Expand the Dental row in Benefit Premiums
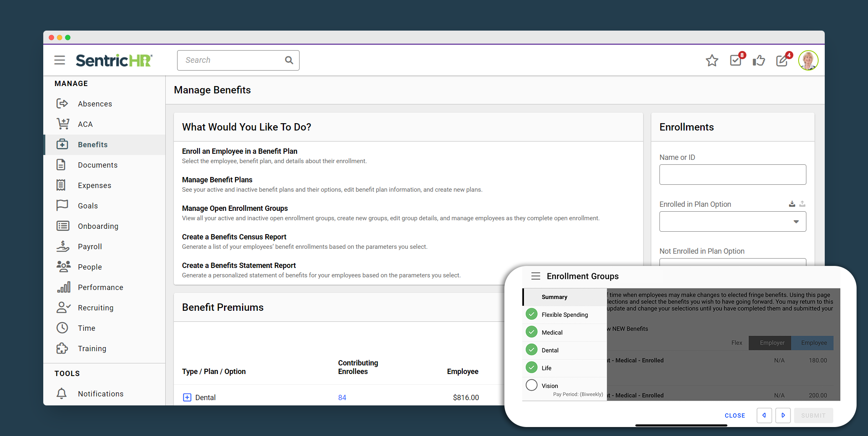Screen dimensions: 868x436 tap(187, 397)
